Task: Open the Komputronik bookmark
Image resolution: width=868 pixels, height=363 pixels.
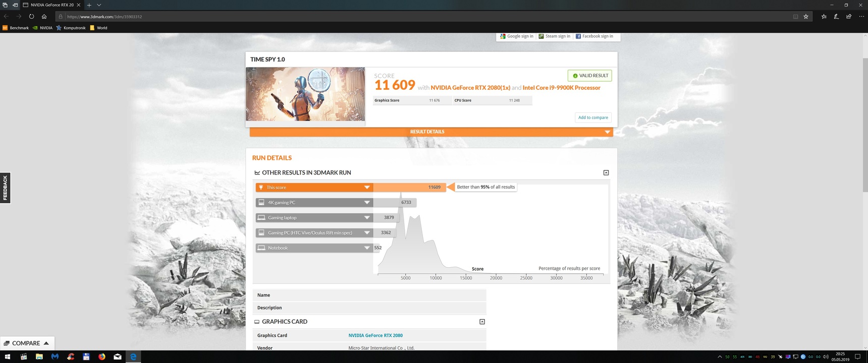Action: 71,28
